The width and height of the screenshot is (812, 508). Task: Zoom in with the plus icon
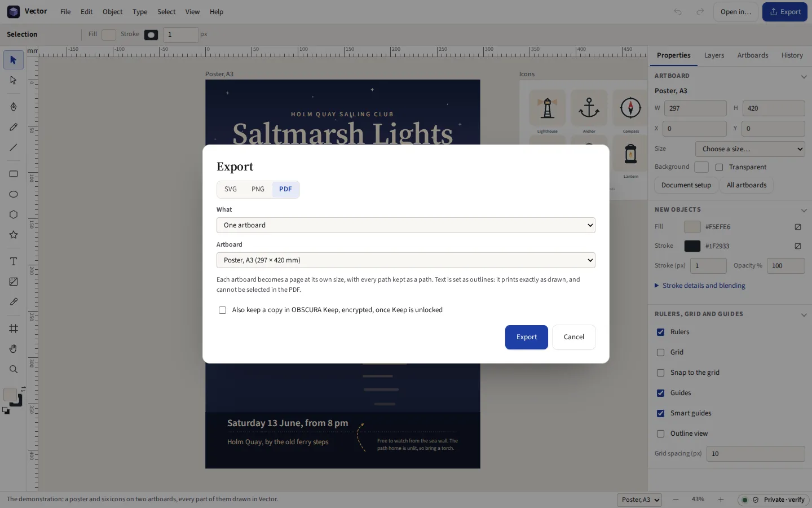click(x=721, y=500)
